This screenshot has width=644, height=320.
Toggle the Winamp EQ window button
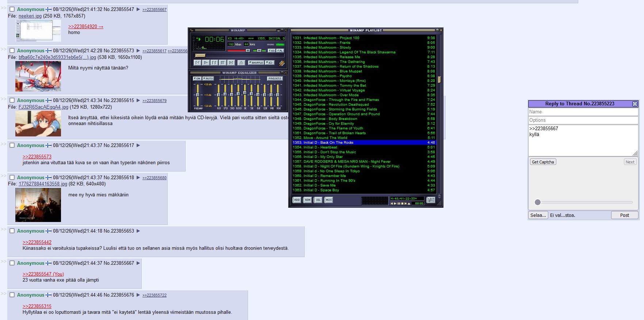pos(271,50)
